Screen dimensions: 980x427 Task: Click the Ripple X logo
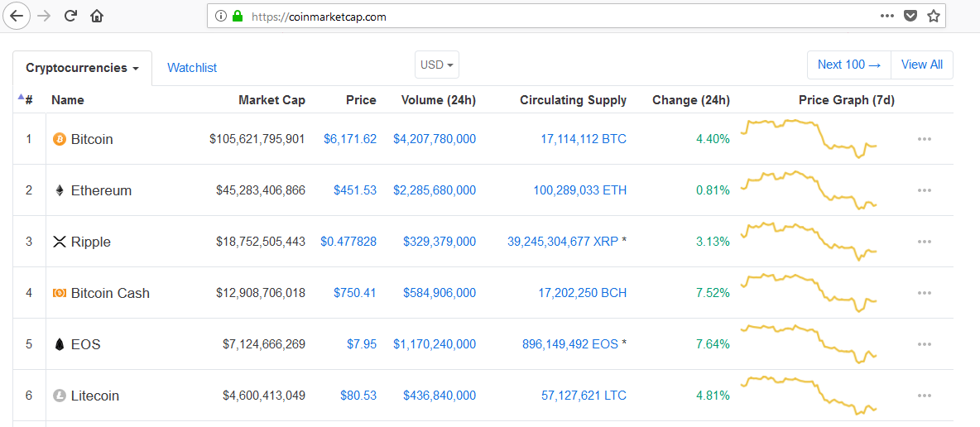[x=60, y=242]
